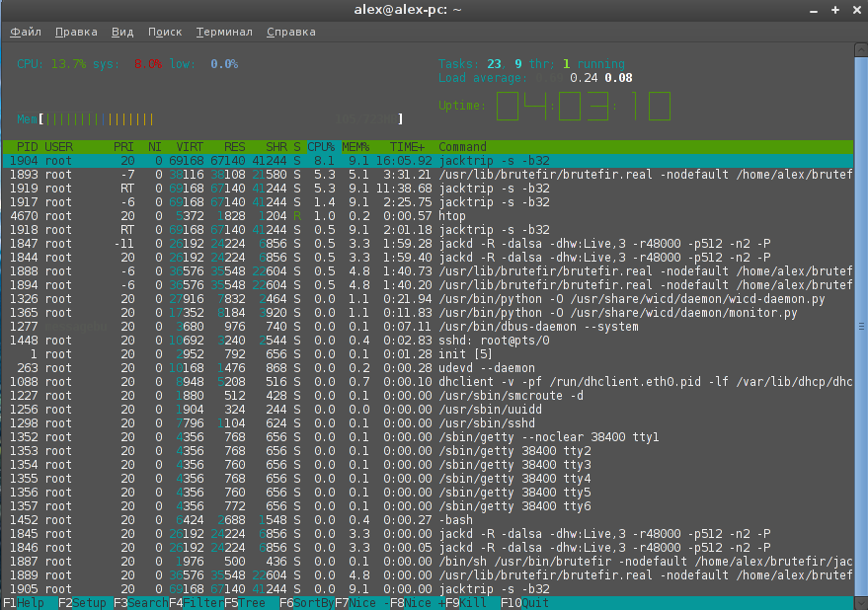
Task: Click F9 Kill in the footer
Action: (x=472, y=602)
